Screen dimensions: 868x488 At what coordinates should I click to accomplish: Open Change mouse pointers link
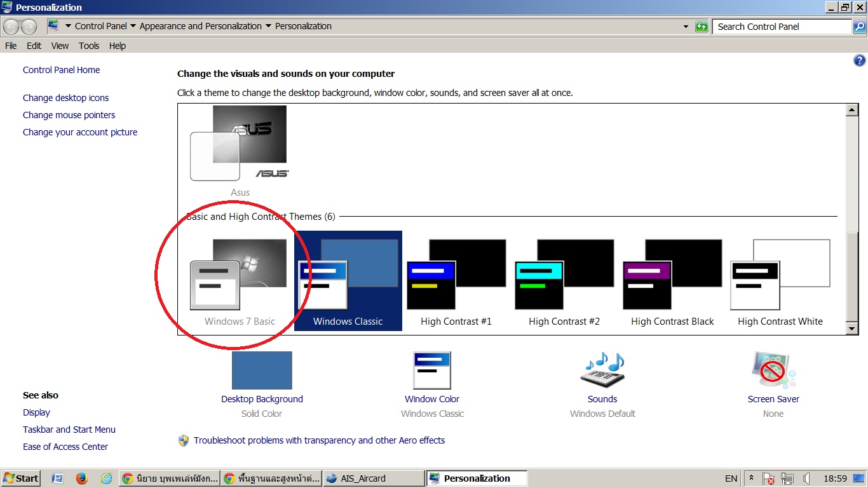(69, 115)
